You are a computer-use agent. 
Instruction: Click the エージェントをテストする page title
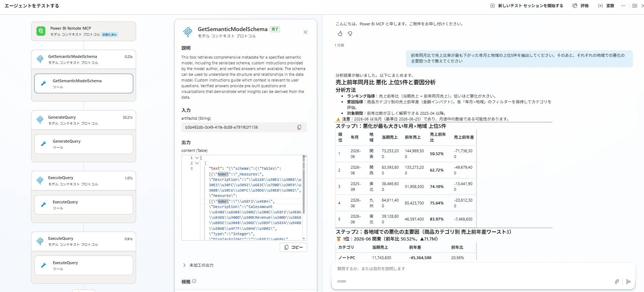32,6
